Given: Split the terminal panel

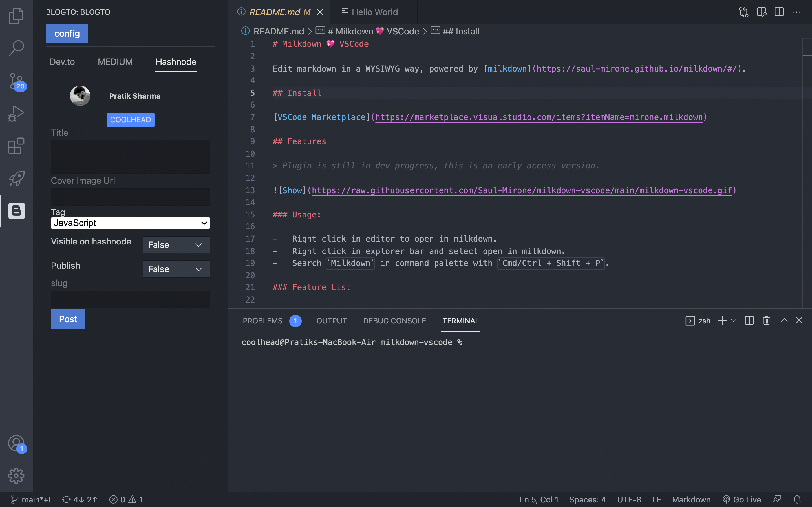Looking at the screenshot, I should click(x=749, y=321).
